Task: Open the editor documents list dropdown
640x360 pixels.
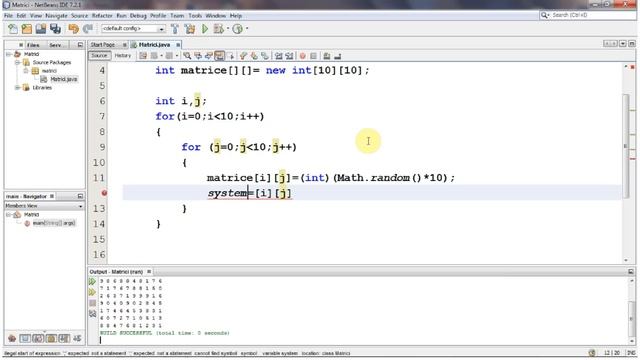Action: pyautogui.click(x=623, y=44)
